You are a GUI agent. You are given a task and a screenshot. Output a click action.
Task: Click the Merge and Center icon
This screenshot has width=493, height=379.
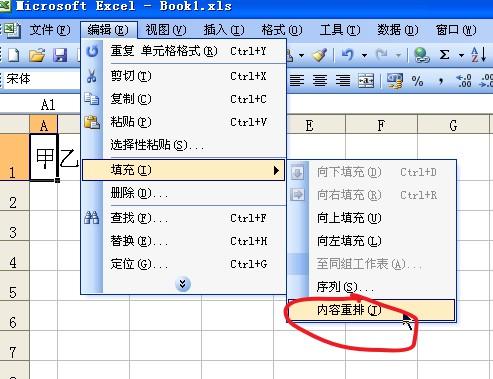click(366, 80)
